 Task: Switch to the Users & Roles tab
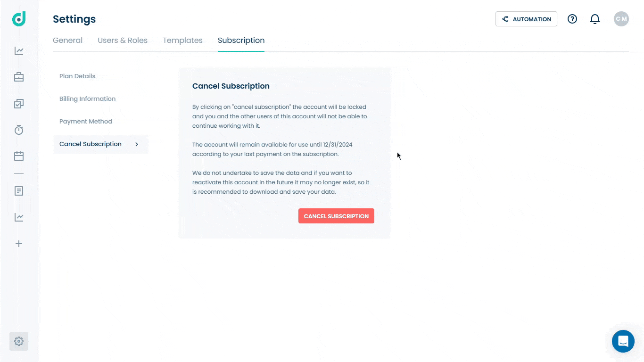click(123, 41)
